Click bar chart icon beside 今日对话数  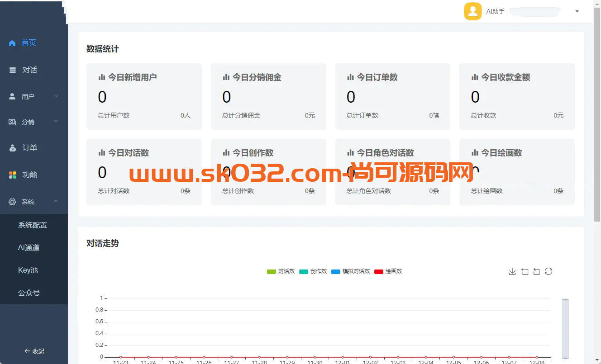[101, 153]
